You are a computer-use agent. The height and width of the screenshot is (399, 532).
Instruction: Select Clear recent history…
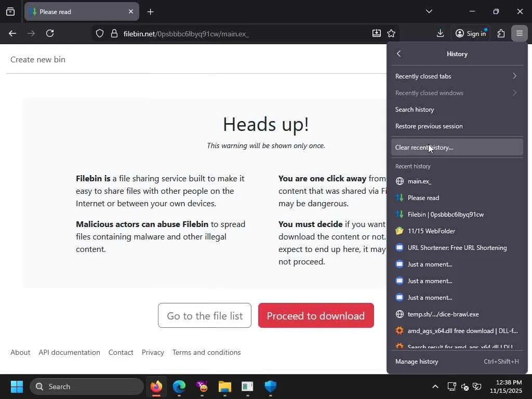[x=457, y=148]
